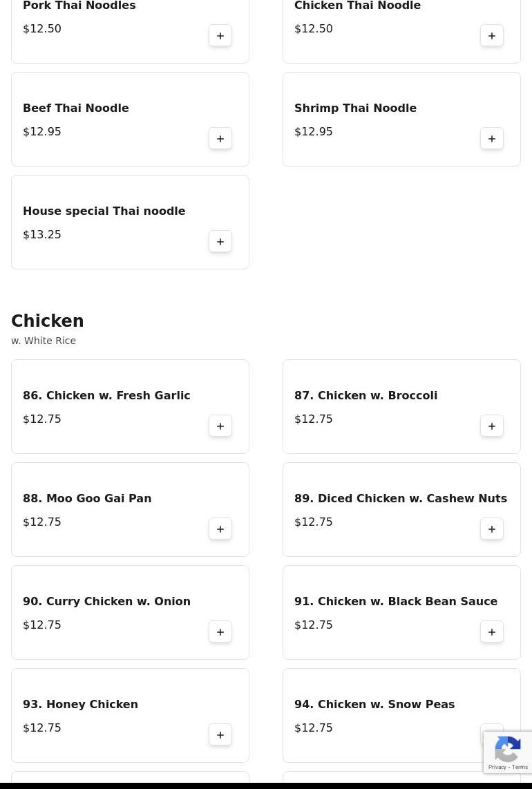
Task: Add Pork Thai Noodles to cart
Action: tap(220, 36)
